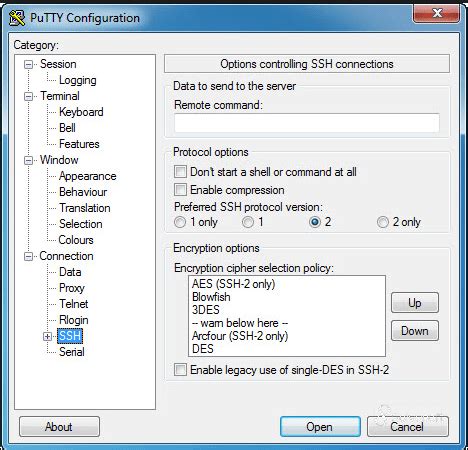Select Session category

pos(58,64)
